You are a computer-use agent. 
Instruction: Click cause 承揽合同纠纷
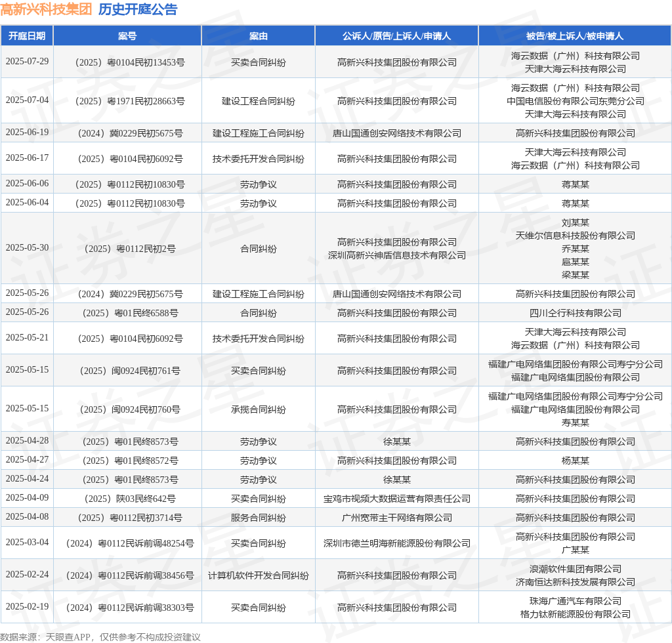pos(259,409)
